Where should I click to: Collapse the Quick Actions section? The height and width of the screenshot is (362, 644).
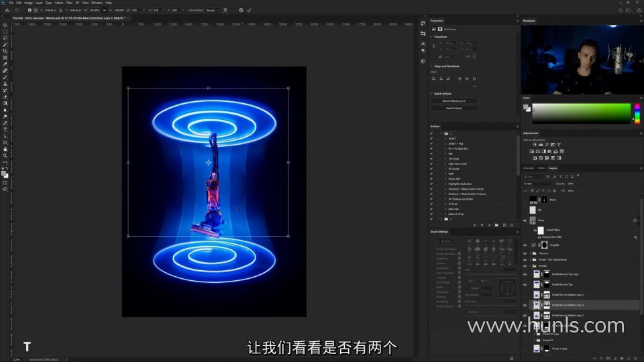click(431, 94)
